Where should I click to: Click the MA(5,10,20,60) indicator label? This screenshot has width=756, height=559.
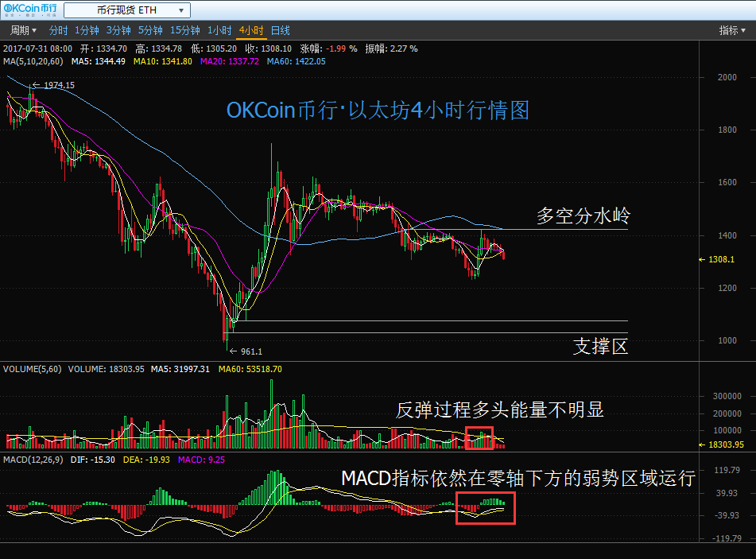click(x=34, y=61)
